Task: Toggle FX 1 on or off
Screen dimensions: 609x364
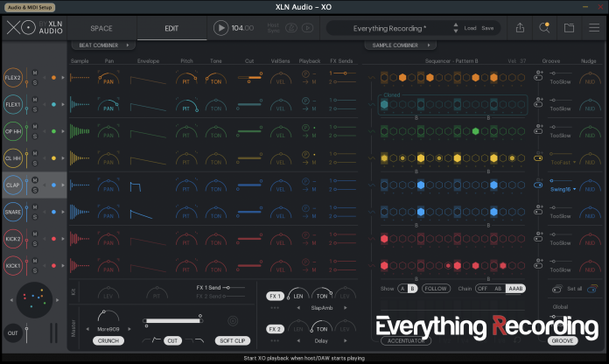Action: pos(275,296)
